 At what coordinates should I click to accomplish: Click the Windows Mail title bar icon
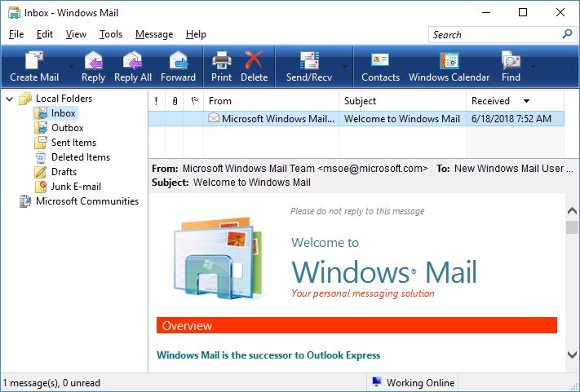click(14, 13)
